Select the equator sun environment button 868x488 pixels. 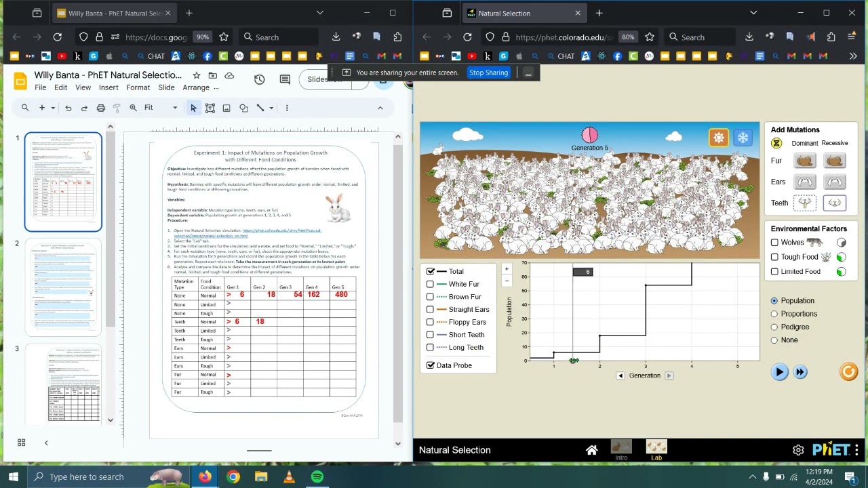pyautogui.click(x=719, y=138)
